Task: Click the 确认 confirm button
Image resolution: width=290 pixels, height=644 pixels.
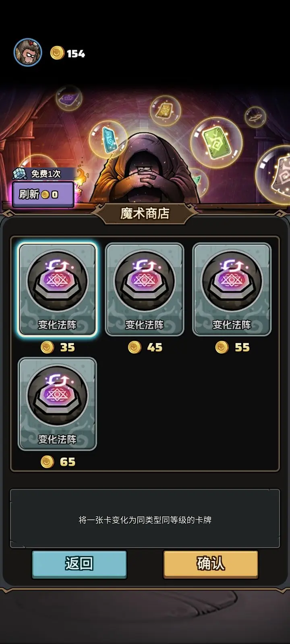Action: 211,564
